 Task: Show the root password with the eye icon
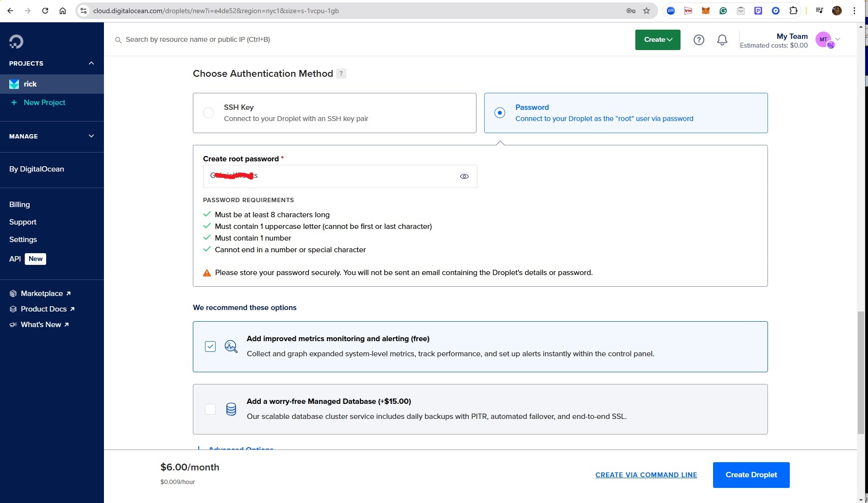[464, 176]
